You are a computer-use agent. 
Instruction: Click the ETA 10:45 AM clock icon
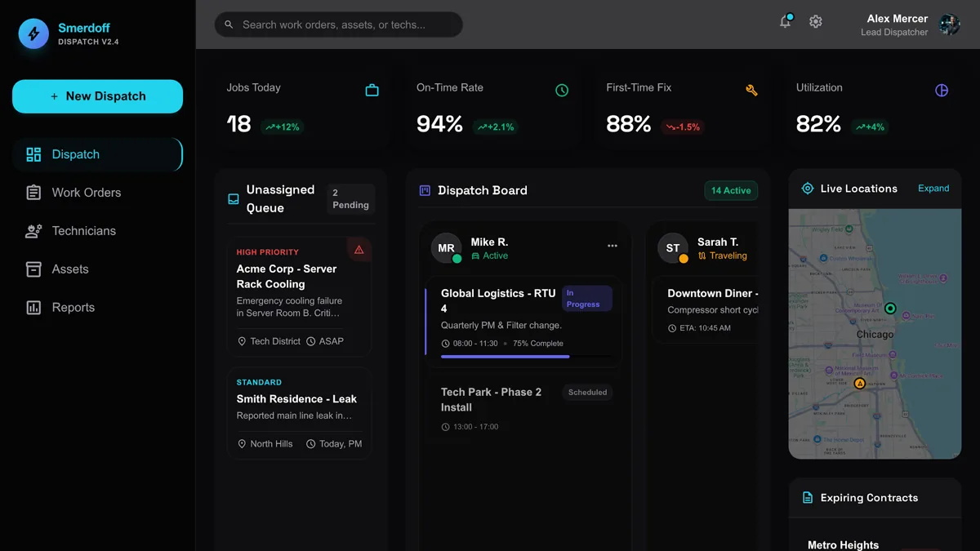[x=672, y=328]
